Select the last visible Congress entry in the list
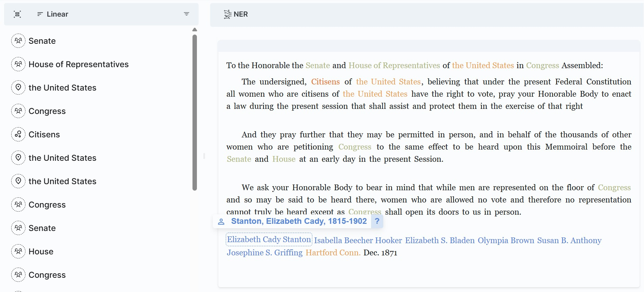644x292 pixels. [x=47, y=275]
